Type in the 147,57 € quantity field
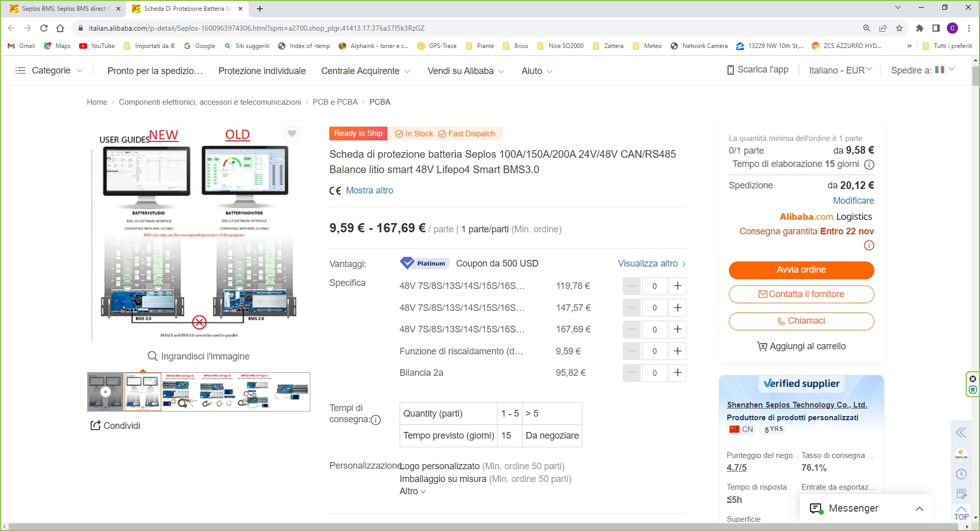 tap(654, 308)
